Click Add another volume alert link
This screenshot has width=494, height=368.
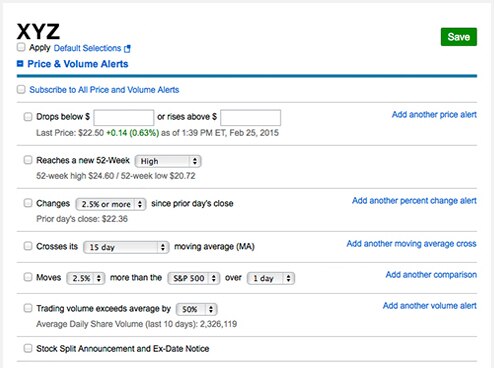[x=429, y=306]
